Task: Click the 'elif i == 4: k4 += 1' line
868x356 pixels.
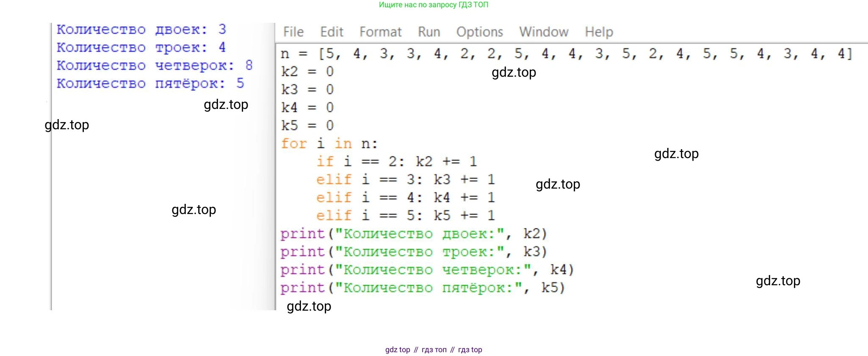Action: (x=406, y=197)
